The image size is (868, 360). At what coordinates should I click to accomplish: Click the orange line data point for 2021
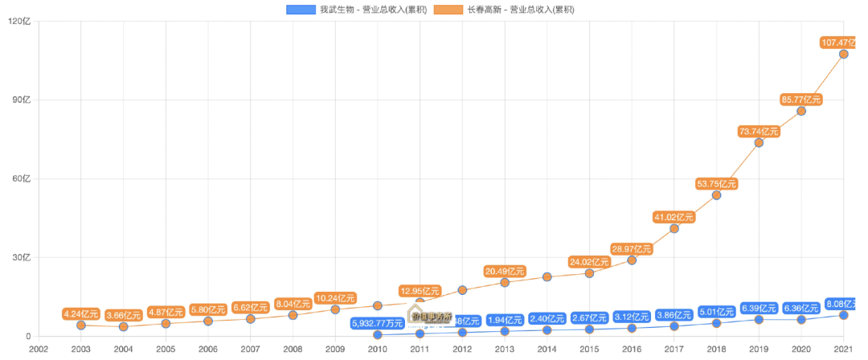pyautogui.click(x=843, y=55)
